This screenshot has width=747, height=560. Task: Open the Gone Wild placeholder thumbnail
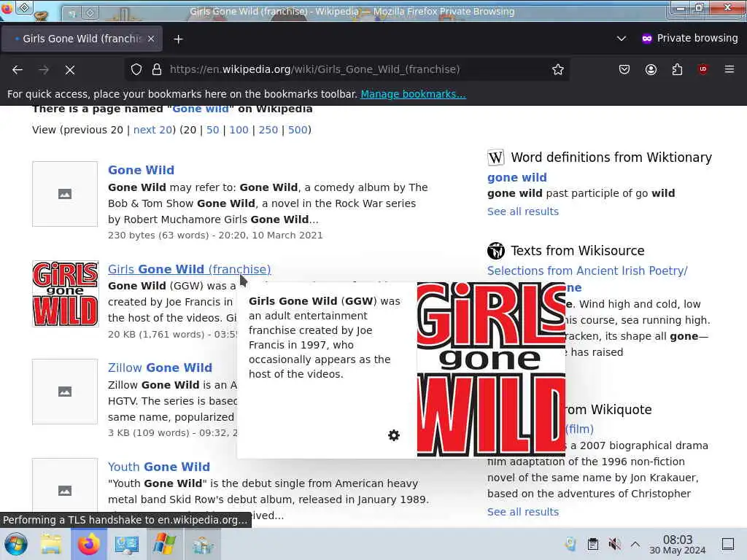point(65,194)
